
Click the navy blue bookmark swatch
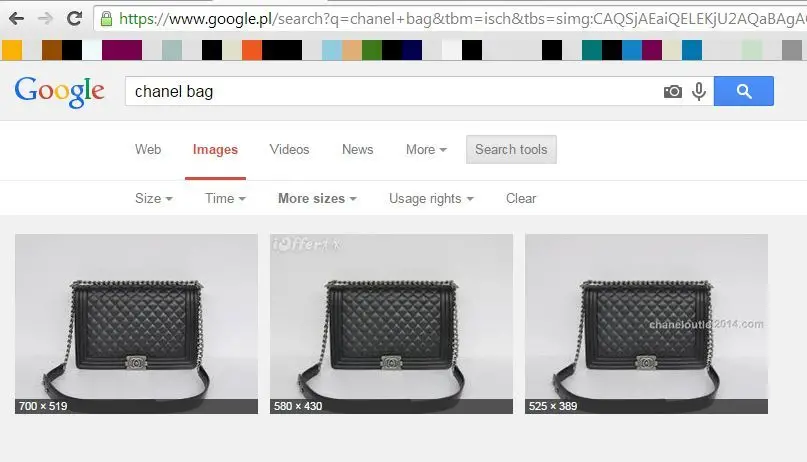[x=412, y=50]
